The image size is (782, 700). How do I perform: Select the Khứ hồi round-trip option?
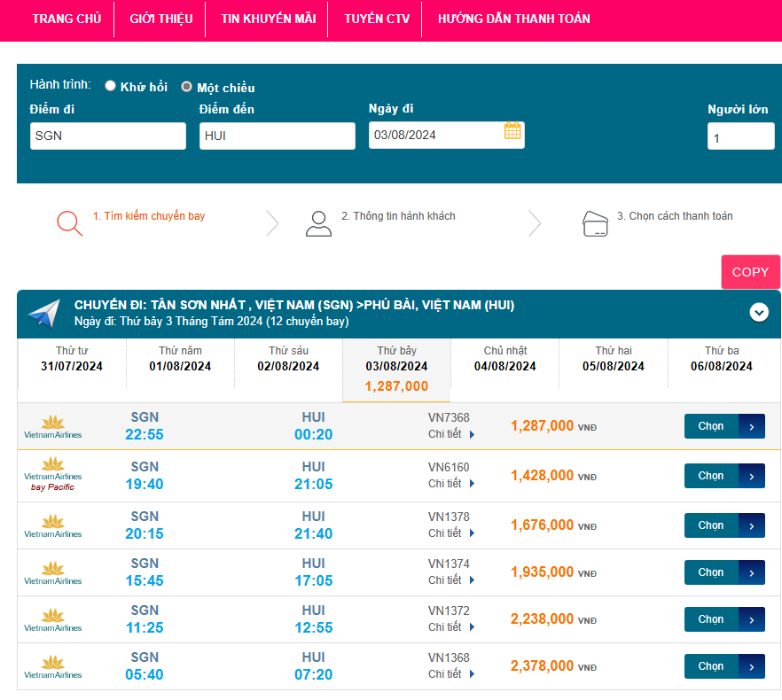pyautogui.click(x=111, y=86)
